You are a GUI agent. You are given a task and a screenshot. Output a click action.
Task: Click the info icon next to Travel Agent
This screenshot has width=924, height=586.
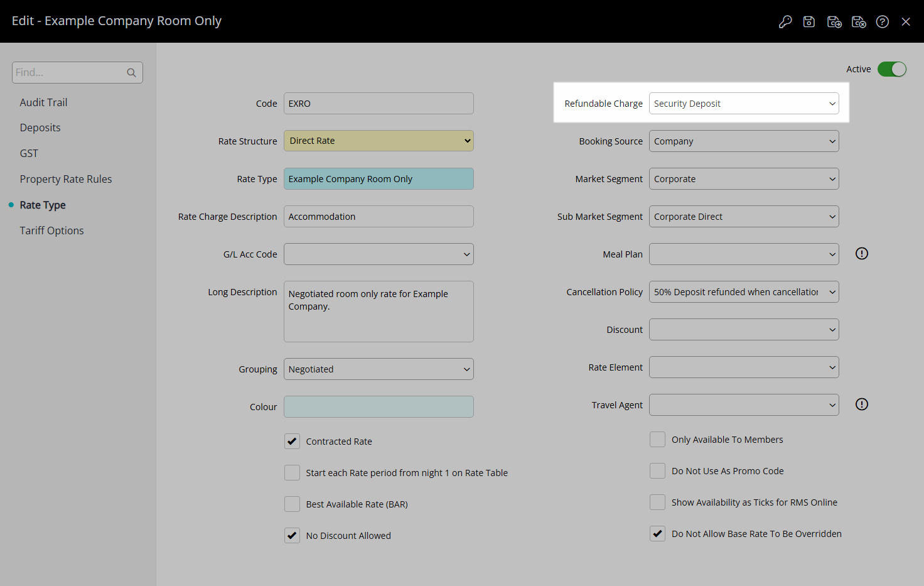[862, 404]
